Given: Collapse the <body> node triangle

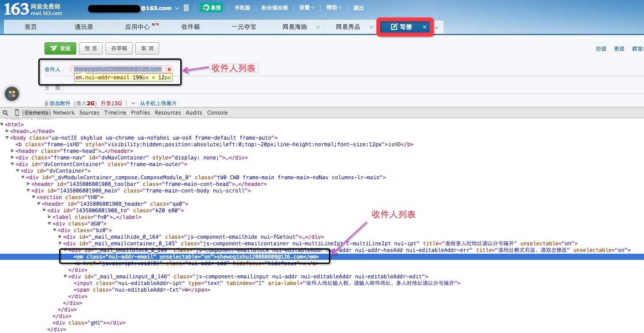Looking at the screenshot, I should (x=7, y=138).
